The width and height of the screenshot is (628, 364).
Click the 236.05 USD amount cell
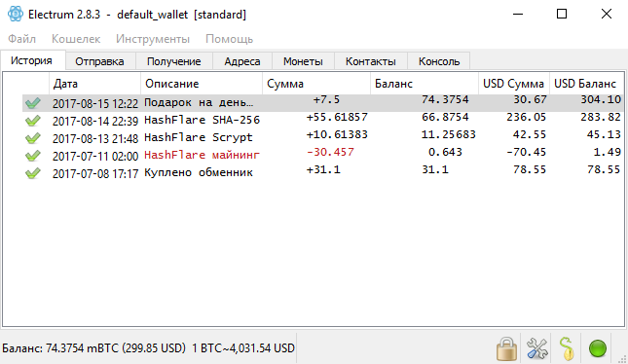[527, 117]
